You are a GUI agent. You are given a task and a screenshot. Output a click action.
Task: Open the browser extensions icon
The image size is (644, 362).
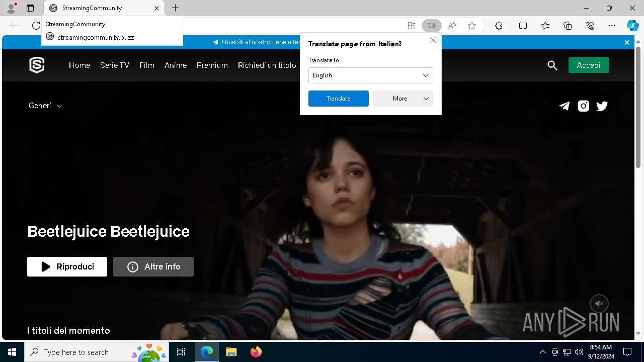tap(499, 26)
